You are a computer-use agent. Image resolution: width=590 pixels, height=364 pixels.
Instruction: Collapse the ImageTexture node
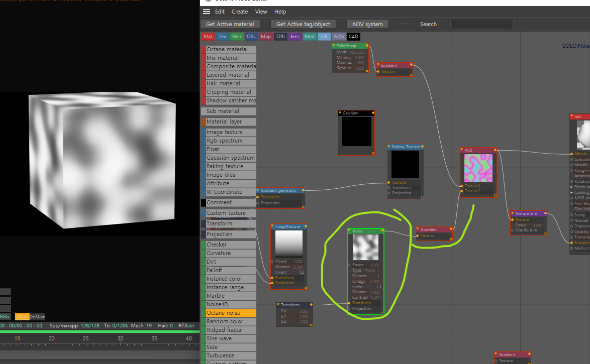pos(272,226)
